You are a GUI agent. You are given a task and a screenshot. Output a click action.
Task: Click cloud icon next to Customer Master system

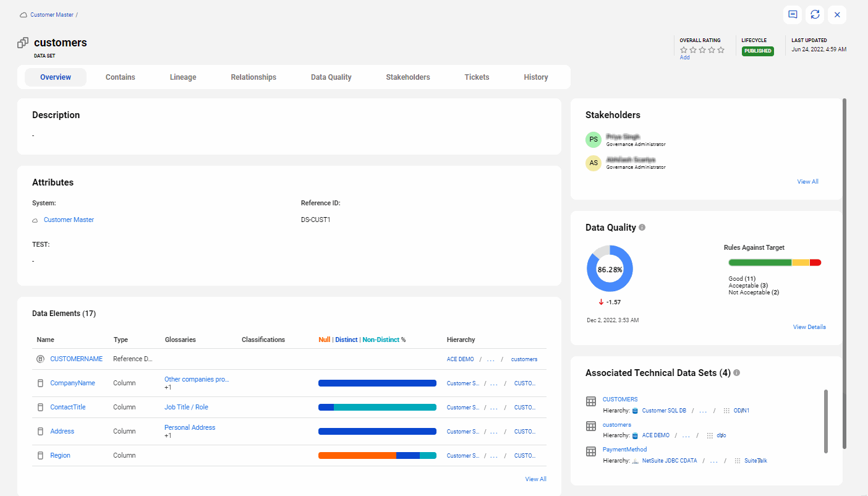tap(35, 220)
